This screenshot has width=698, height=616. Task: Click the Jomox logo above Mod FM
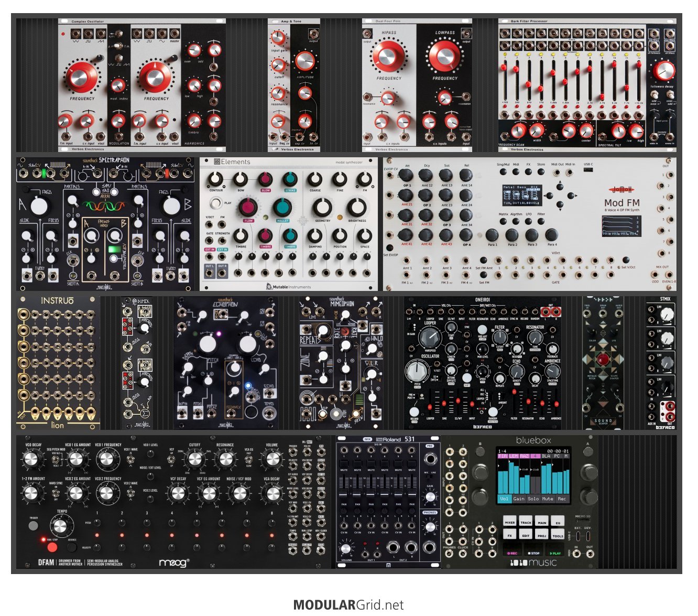click(x=621, y=190)
